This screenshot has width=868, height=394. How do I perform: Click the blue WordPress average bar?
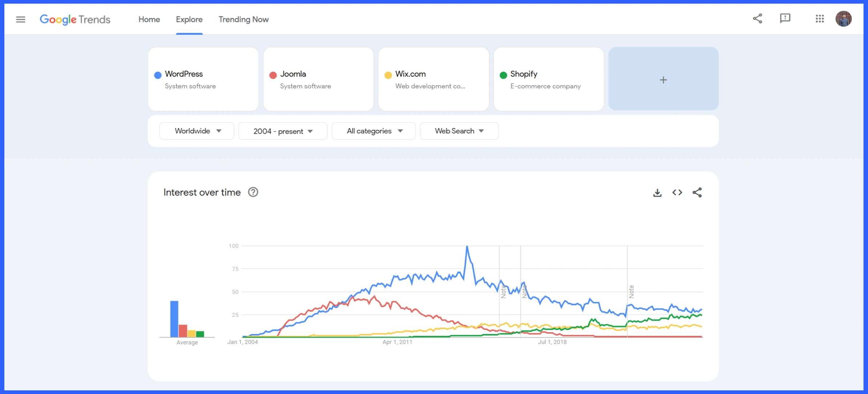coord(174,319)
